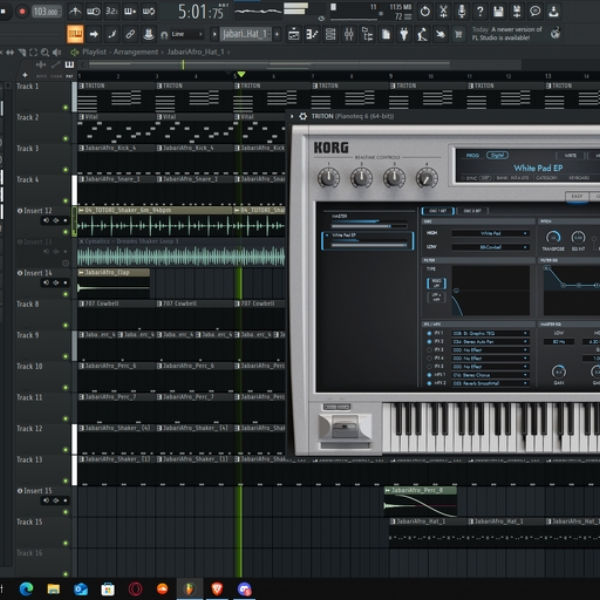This screenshot has width=600, height=600.
Task: Click the newer version of FL Studio notice
Action: tap(507, 34)
